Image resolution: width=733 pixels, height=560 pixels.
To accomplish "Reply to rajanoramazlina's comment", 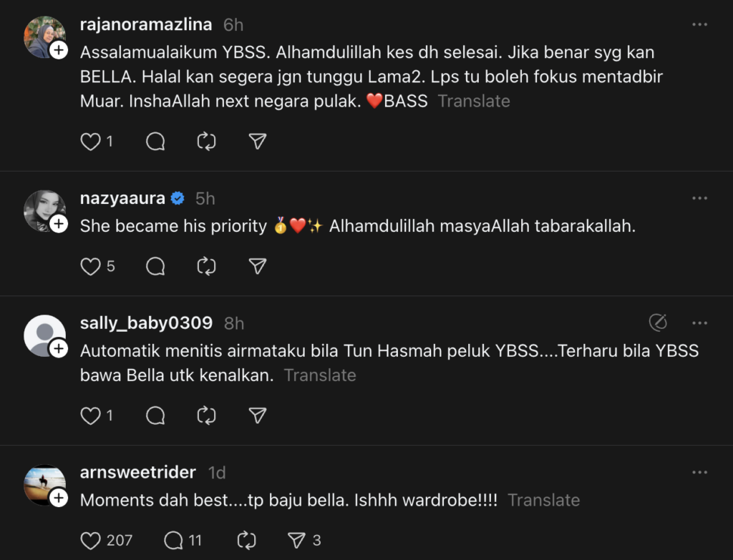I will pyautogui.click(x=155, y=142).
